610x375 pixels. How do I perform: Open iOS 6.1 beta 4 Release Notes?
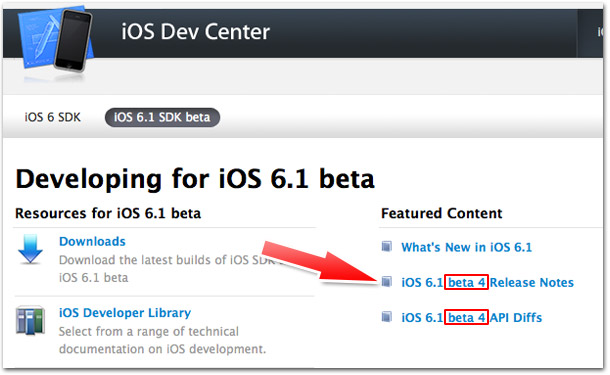point(487,282)
